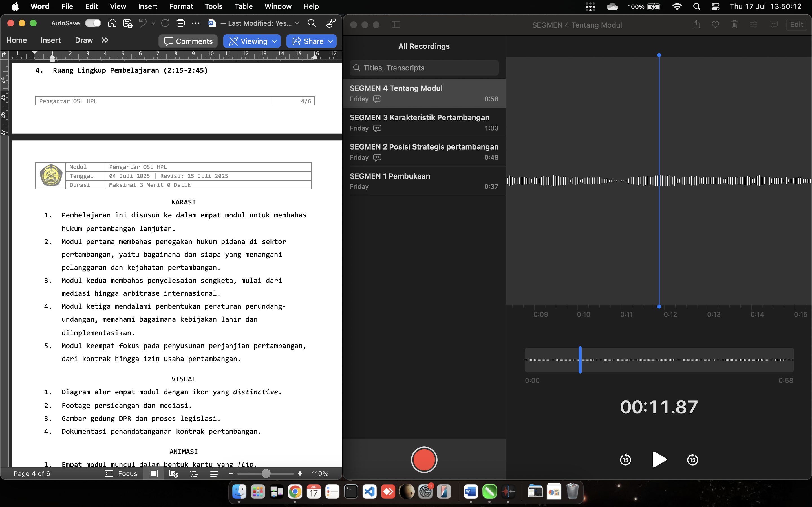Viewport: 812px width, 507px height.
Task: Click the Edit button in Voice Memos
Action: [796, 25]
